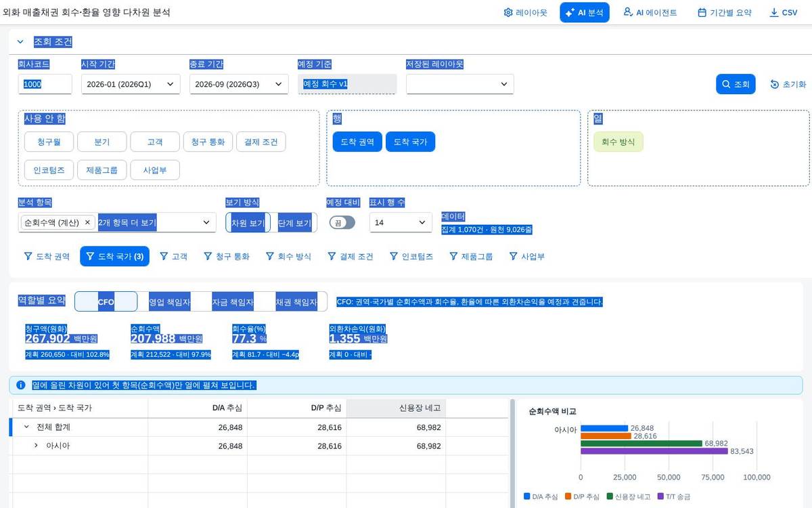The height and width of the screenshot is (508, 812).
Task: Click 청구액 KPI value 267,902
Action: (47, 339)
